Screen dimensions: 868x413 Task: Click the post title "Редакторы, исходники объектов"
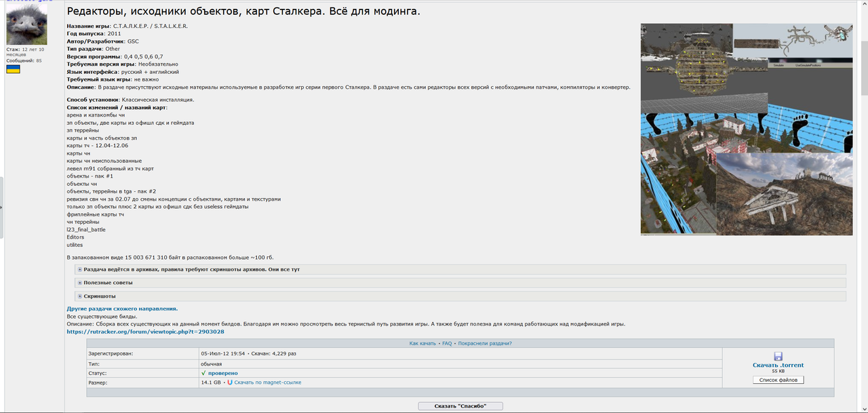pyautogui.click(x=243, y=11)
